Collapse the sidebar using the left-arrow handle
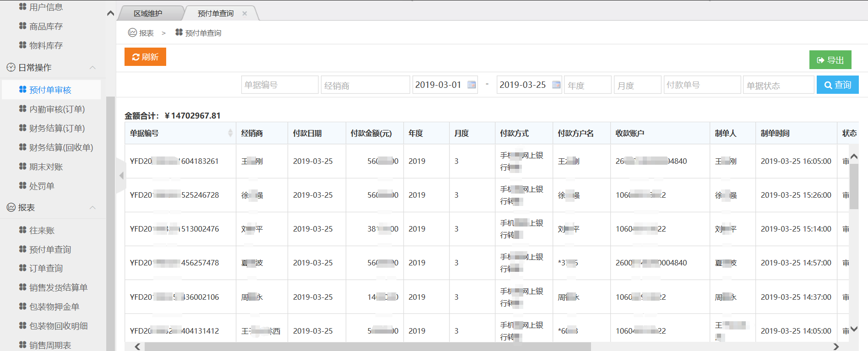 [x=121, y=175]
